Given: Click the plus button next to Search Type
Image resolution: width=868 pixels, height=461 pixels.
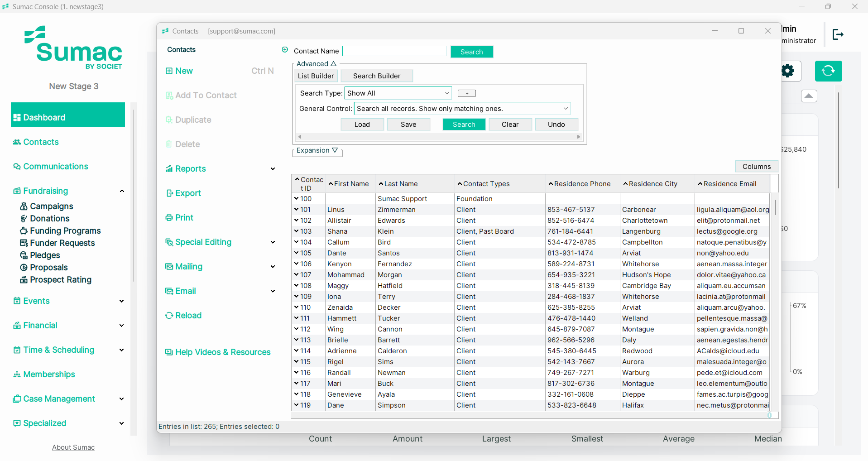Looking at the screenshot, I should pyautogui.click(x=467, y=93).
